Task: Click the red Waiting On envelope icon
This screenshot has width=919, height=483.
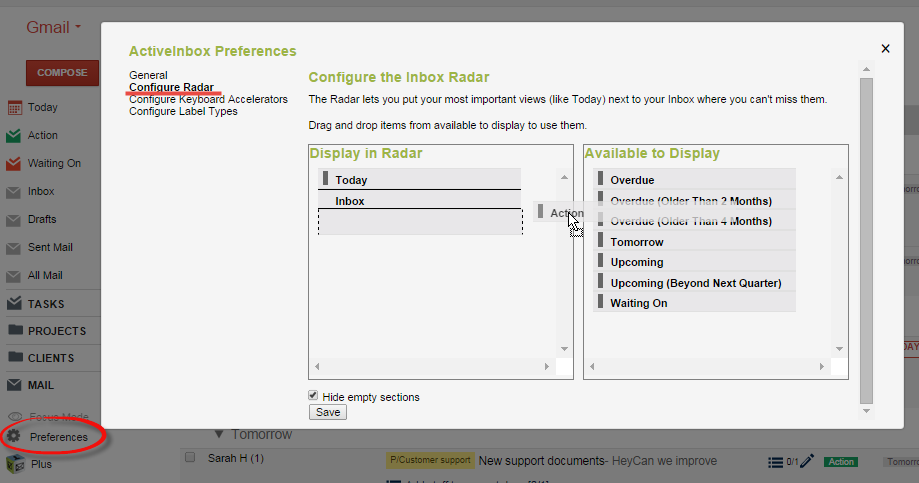Action: coord(14,163)
